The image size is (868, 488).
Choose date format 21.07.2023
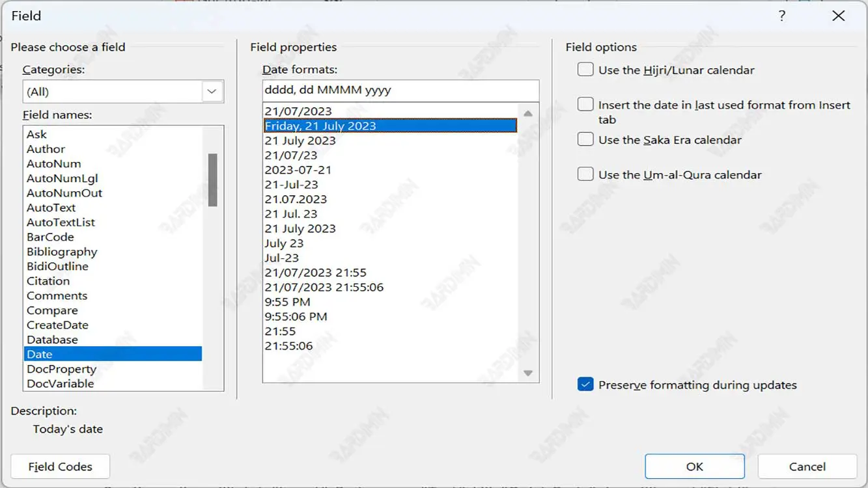[296, 199]
